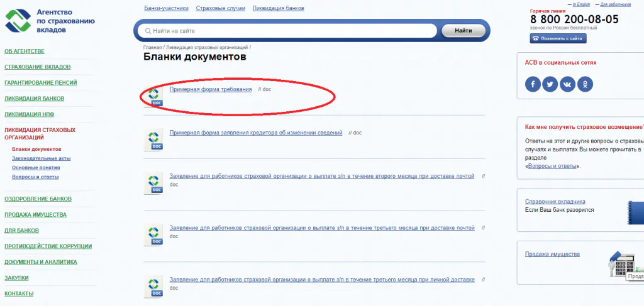Select 'ЛИКВИДАЦИЯ СТРАХОВЫХ ОРГАНИЗАЦИЙ' sidebar heading
Screen dimensions: 644x306
[x=40, y=134]
